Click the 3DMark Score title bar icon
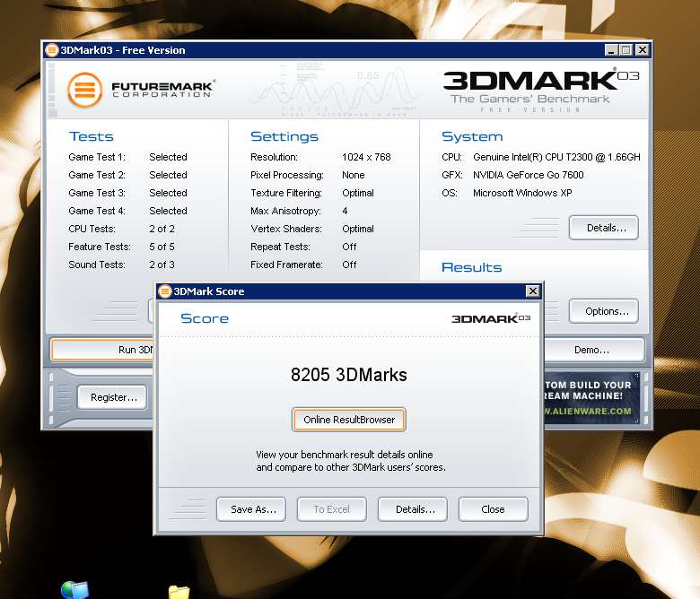This screenshot has height=599, width=700. [x=165, y=291]
